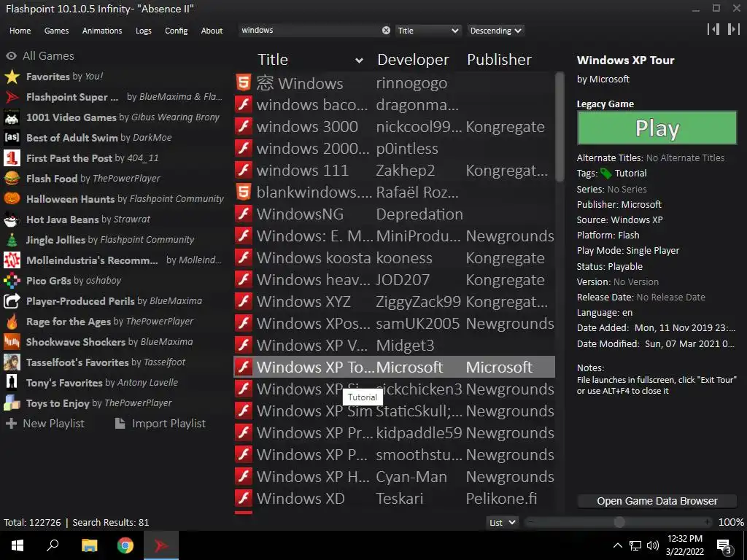Screen dimensions: 747x560
Task: Select the Teskari developer cell
Action: point(399,498)
